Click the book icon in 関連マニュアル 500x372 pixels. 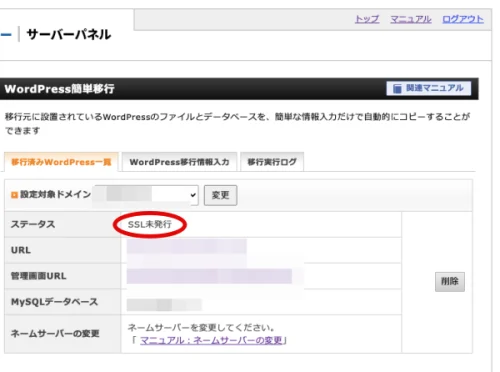coord(397,89)
